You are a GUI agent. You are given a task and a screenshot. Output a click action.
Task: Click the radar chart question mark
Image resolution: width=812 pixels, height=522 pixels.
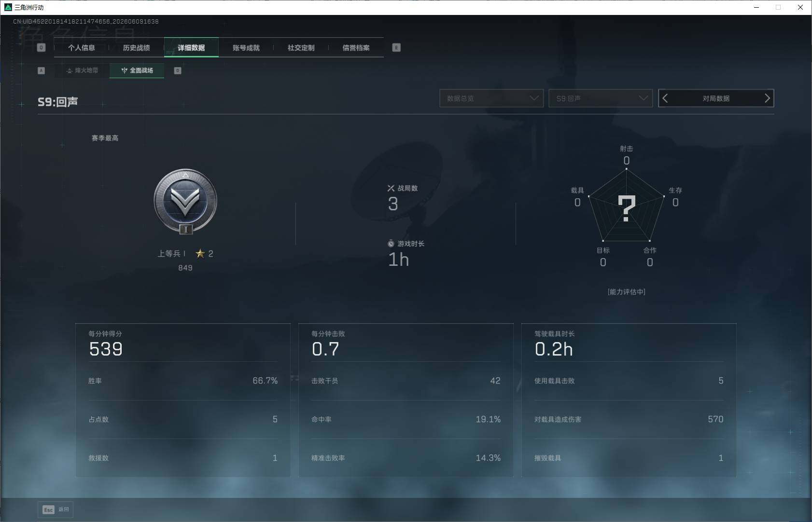pos(627,208)
